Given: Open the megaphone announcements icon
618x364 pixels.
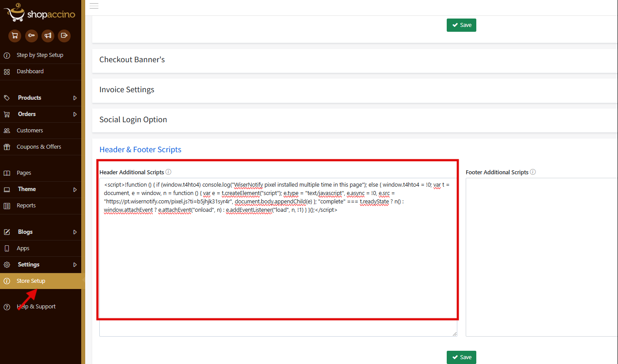Looking at the screenshot, I should [48, 36].
